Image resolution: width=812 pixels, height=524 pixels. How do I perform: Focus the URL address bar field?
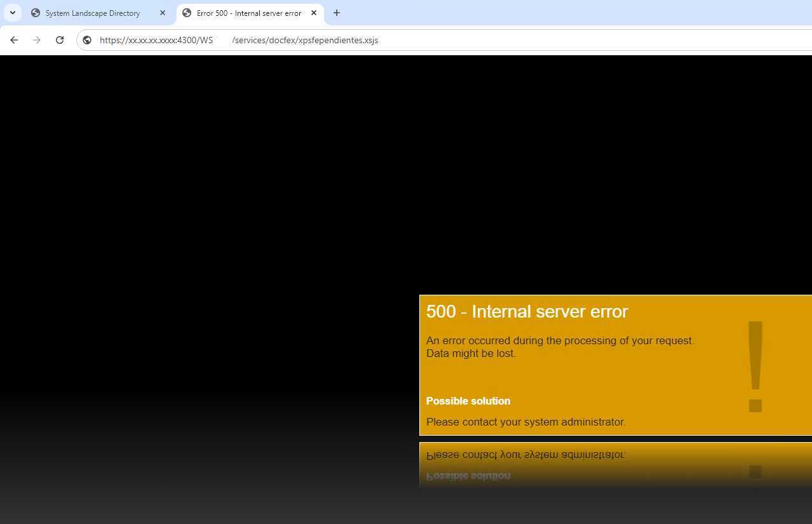pyautogui.click(x=445, y=40)
